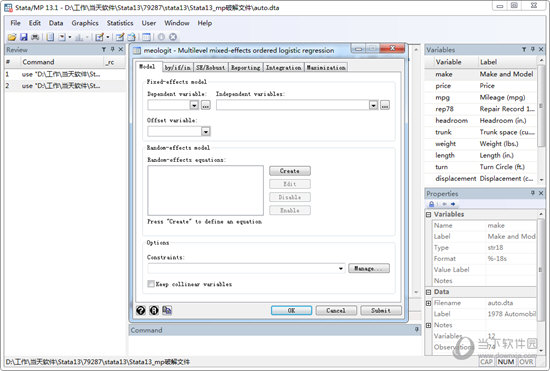Click the lock icon in Properties panel
550x371 pixels.
[x=431, y=204]
